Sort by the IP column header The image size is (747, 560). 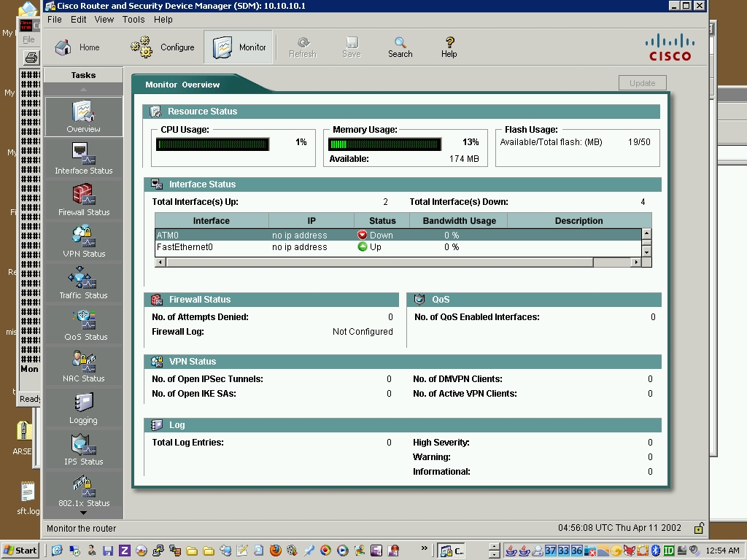click(311, 220)
